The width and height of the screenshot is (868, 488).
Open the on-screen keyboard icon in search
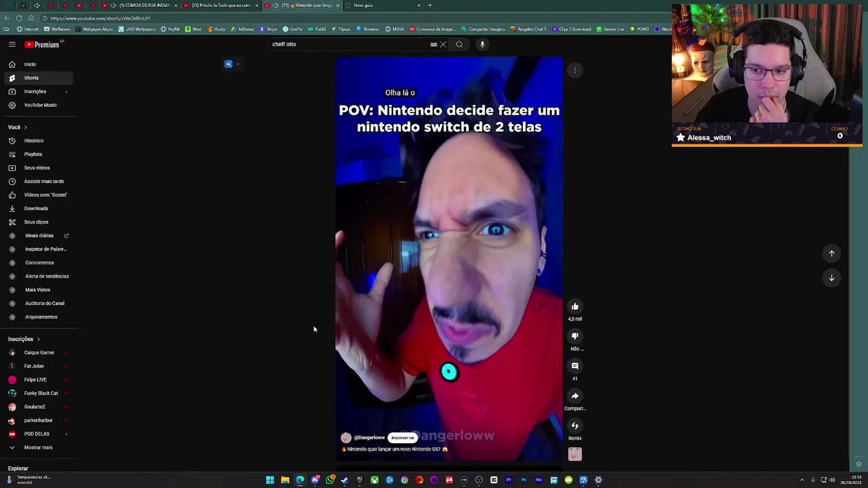(433, 44)
